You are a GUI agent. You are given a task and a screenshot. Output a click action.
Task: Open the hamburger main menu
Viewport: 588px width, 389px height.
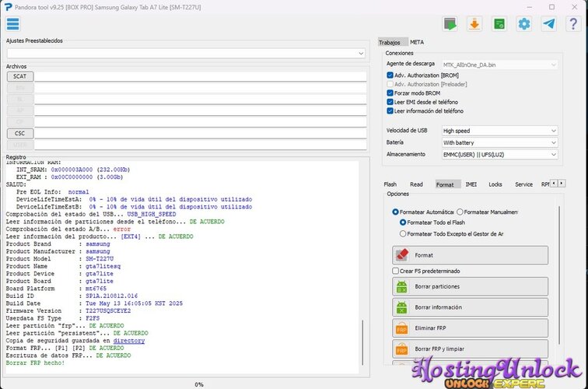pos(12,24)
